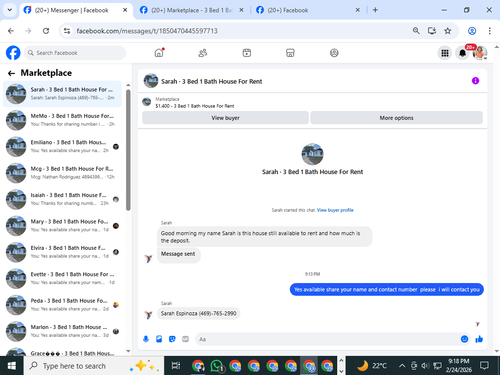Open Mary chat in Marketplace list
This screenshot has height=375, width=500.
pos(62,225)
